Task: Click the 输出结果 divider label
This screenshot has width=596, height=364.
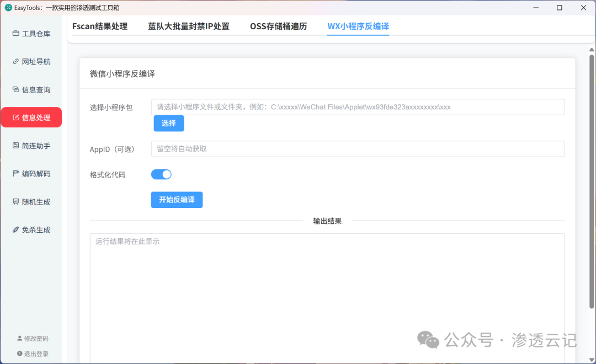Action: (x=327, y=221)
